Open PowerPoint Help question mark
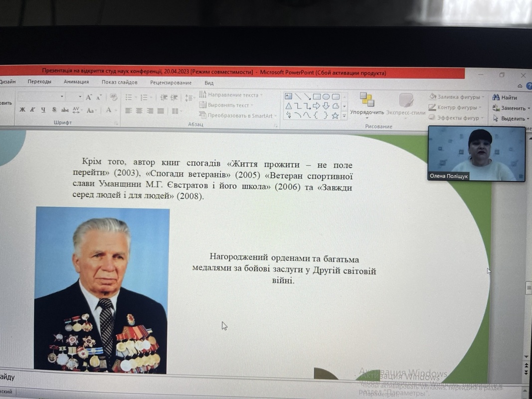Viewport: 532px width, 399px height. pos(529,86)
